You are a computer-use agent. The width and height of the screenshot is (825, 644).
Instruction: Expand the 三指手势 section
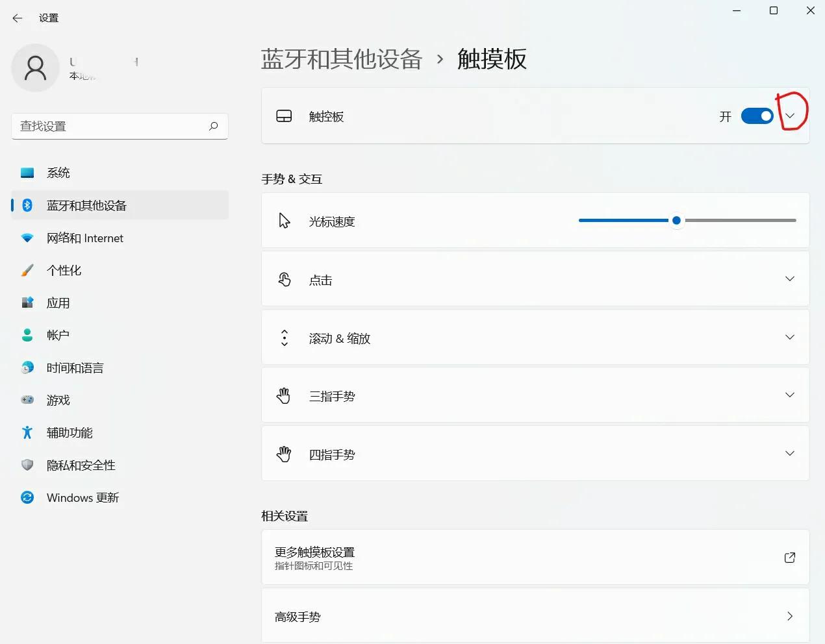tap(789, 395)
